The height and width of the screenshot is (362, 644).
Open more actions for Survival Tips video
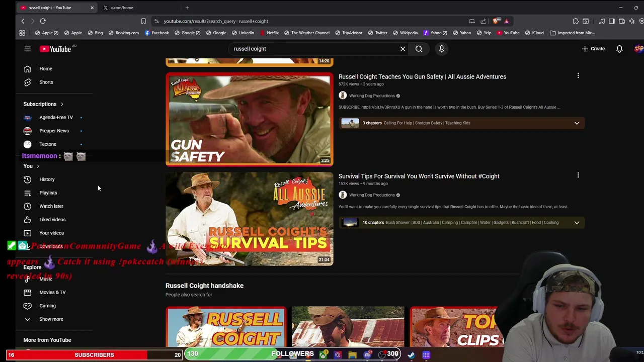pyautogui.click(x=578, y=175)
